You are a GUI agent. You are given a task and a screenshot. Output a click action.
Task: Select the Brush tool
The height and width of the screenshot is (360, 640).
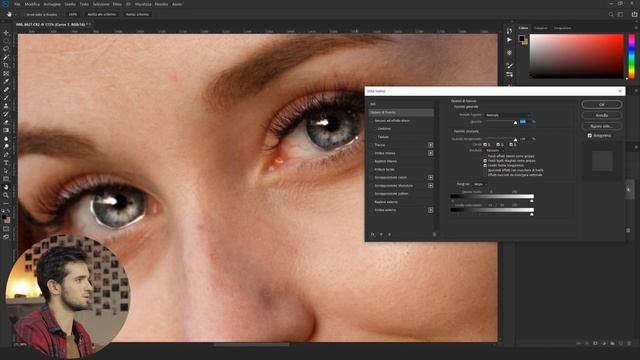coord(6,98)
